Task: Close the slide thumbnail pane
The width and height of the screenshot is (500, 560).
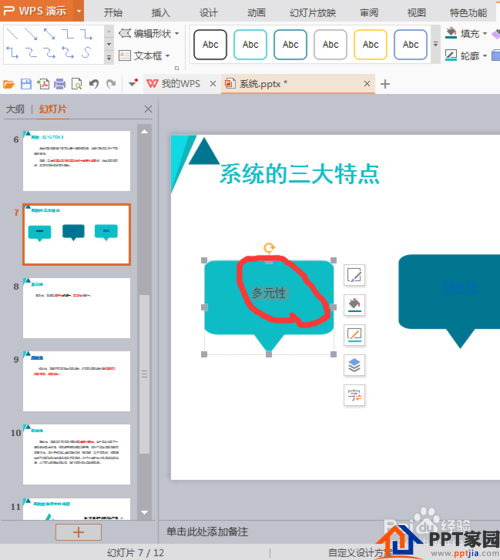Action: pos(148,109)
